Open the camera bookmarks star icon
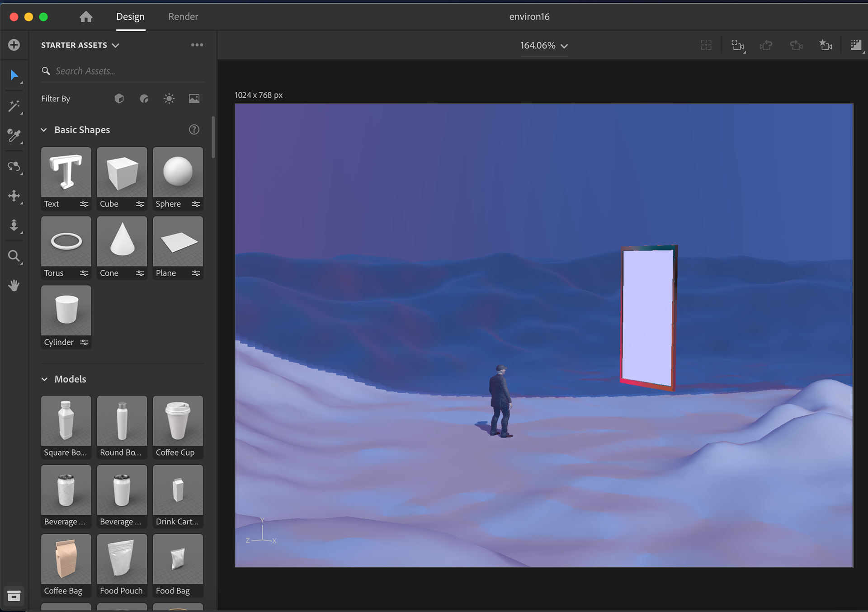868x612 pixels. point(826,45)
